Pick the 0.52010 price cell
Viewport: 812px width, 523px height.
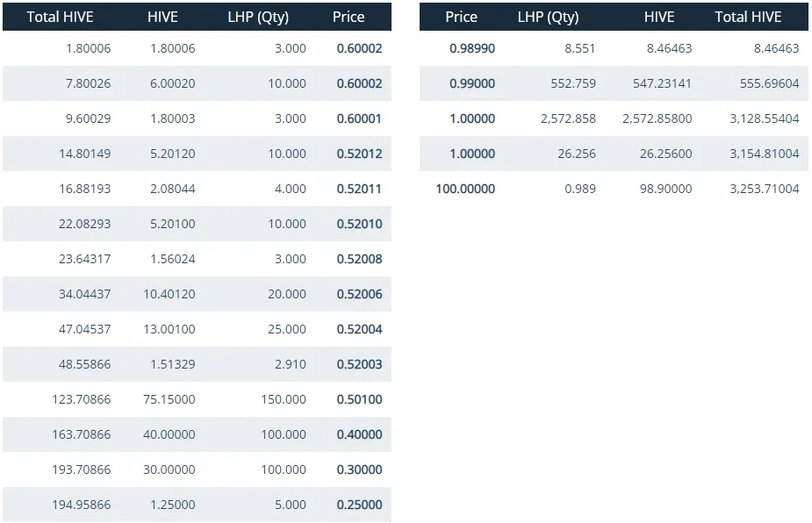[359, 225]
